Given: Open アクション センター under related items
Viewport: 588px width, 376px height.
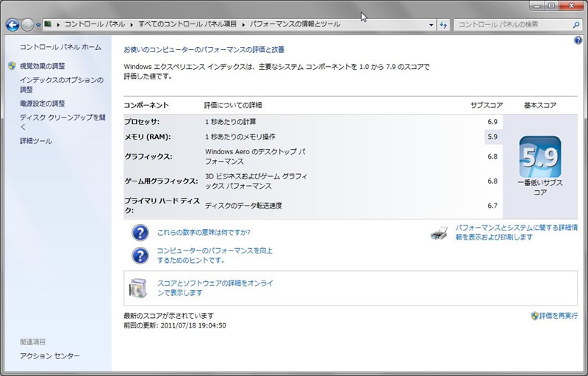Looking at the screenshot, I should click(x=49, y=356).
